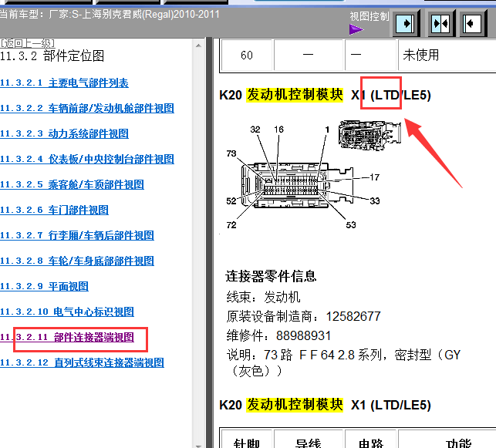496x448 pixels.
Task: Go back via 返回上一级 link
Action: (x=28, y=42)
